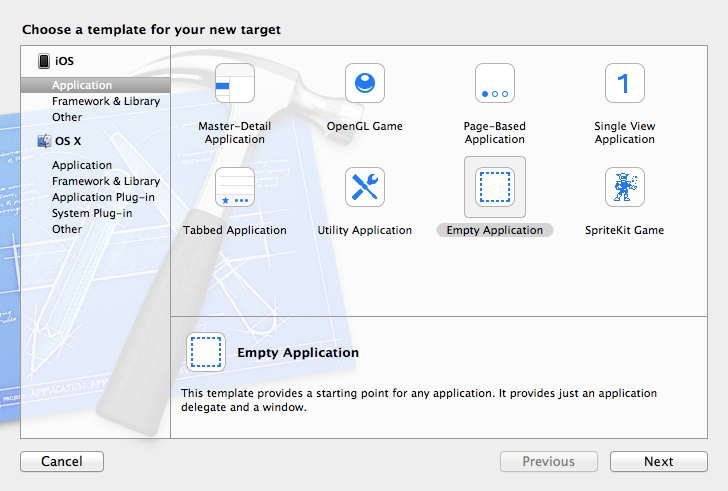
Task: Select the Single View Application icon
Action: click(x=625, y=83)
